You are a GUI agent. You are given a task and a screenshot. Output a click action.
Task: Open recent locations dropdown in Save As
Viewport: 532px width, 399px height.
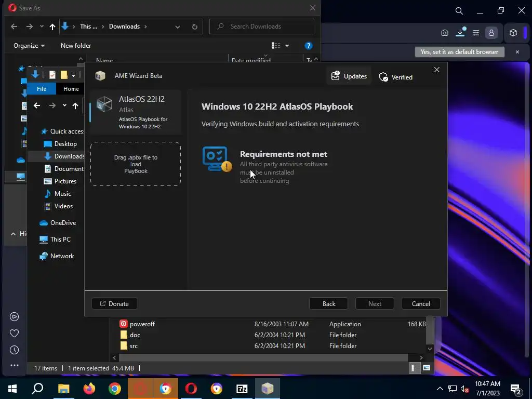42,26
